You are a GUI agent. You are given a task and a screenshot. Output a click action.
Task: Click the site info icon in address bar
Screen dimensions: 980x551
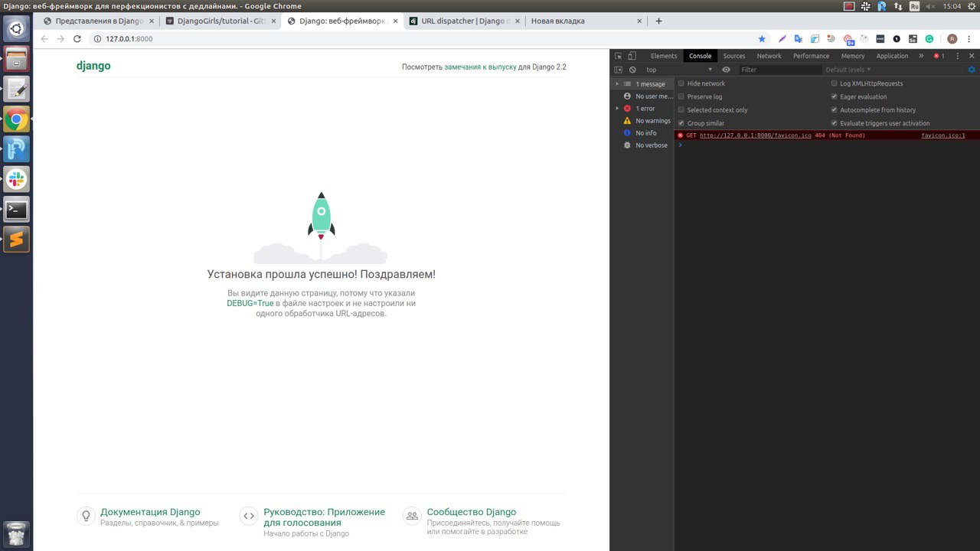pyautogui.click(x=97, y=39)
